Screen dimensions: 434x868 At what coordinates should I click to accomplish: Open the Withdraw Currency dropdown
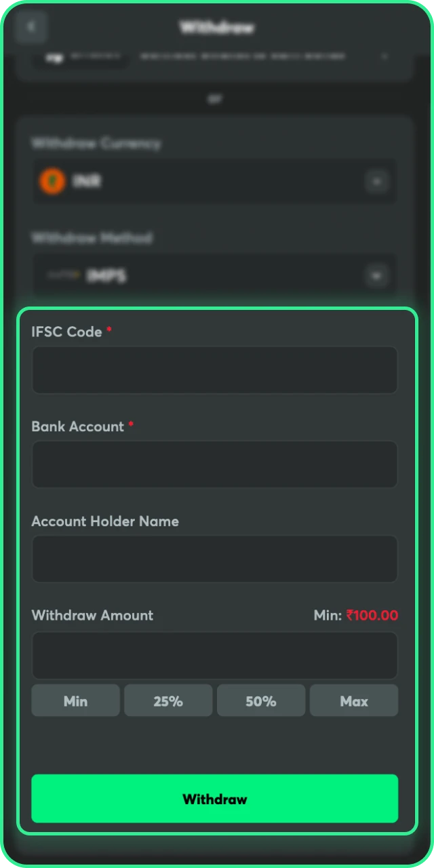pyautogui.click(x=215, y=181)
